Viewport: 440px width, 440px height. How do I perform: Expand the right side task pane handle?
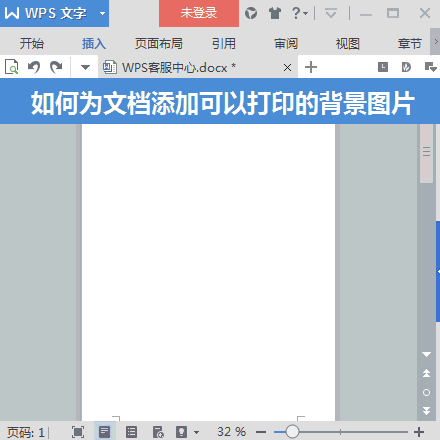[x=438, y=271]
